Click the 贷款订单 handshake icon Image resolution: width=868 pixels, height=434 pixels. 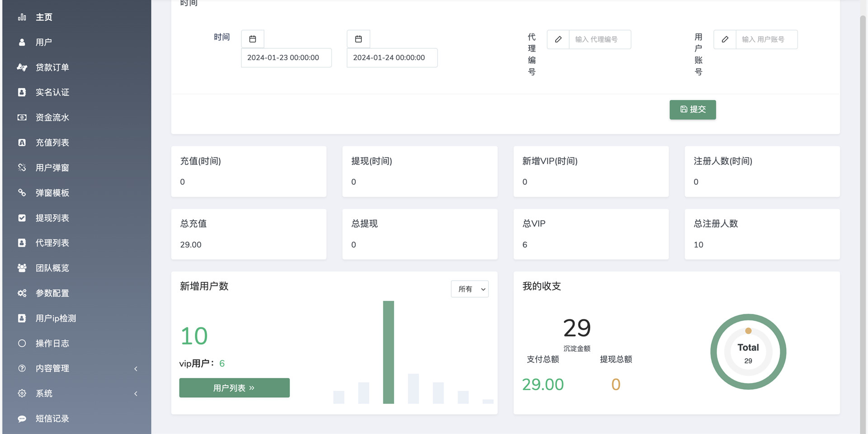(22, 67)
